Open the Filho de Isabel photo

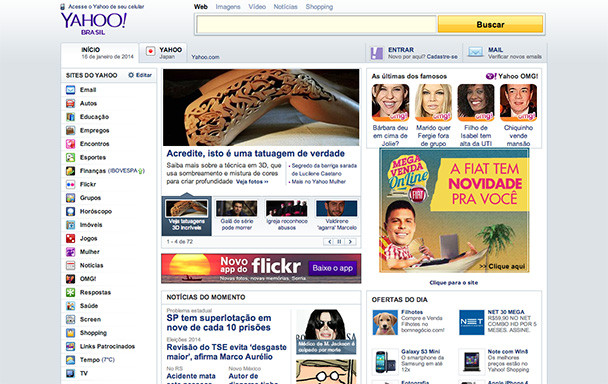[476, 103]
